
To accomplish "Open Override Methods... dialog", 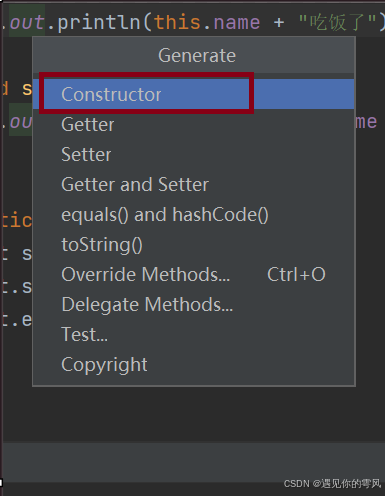I will tap(193, 274).
